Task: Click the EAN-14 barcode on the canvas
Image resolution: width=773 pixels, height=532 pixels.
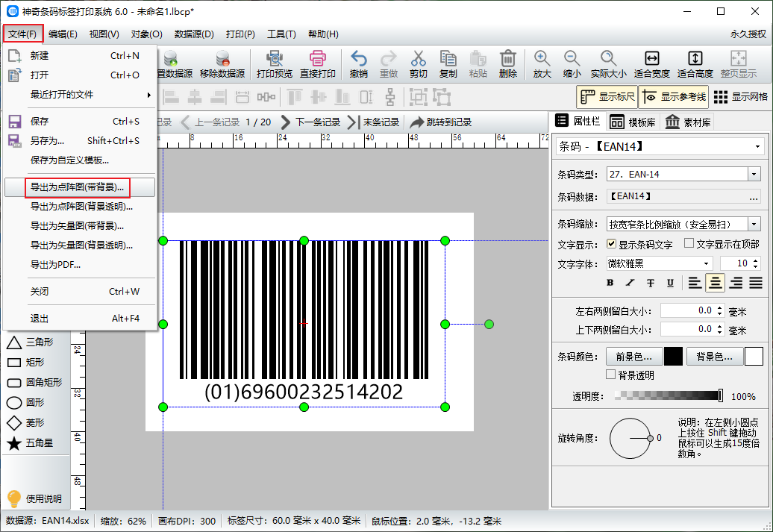Action: 304,323
